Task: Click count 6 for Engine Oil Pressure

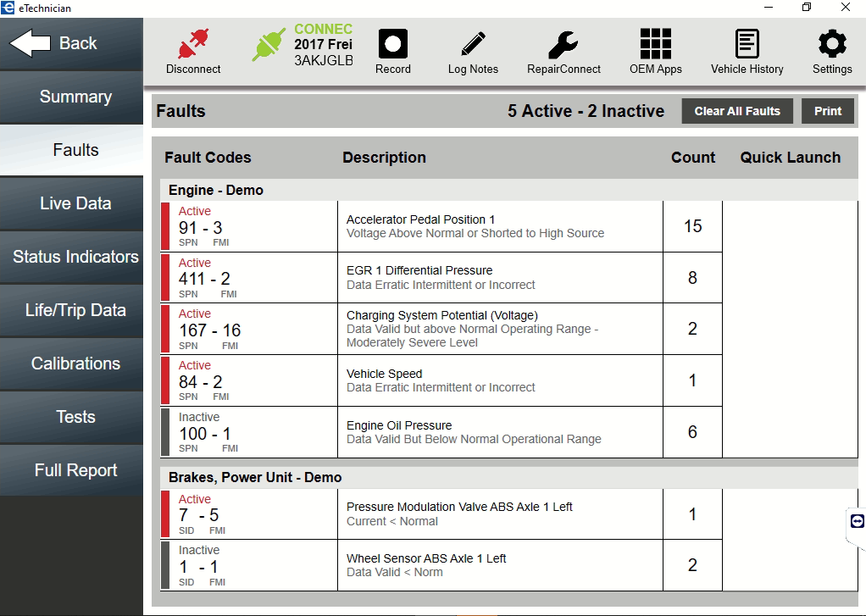Action: (692, 432)
